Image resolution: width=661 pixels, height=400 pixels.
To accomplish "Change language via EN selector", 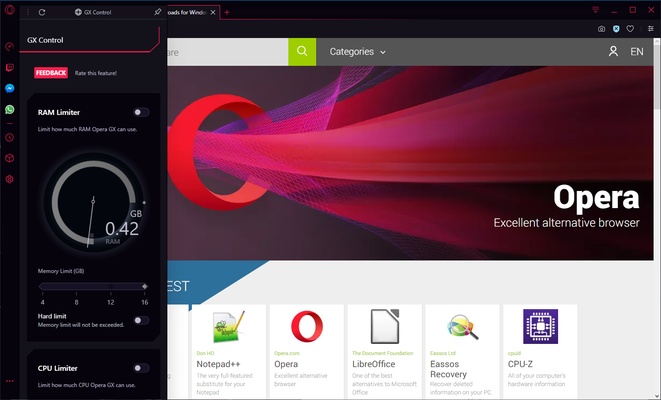I will (x=637, y=52).
